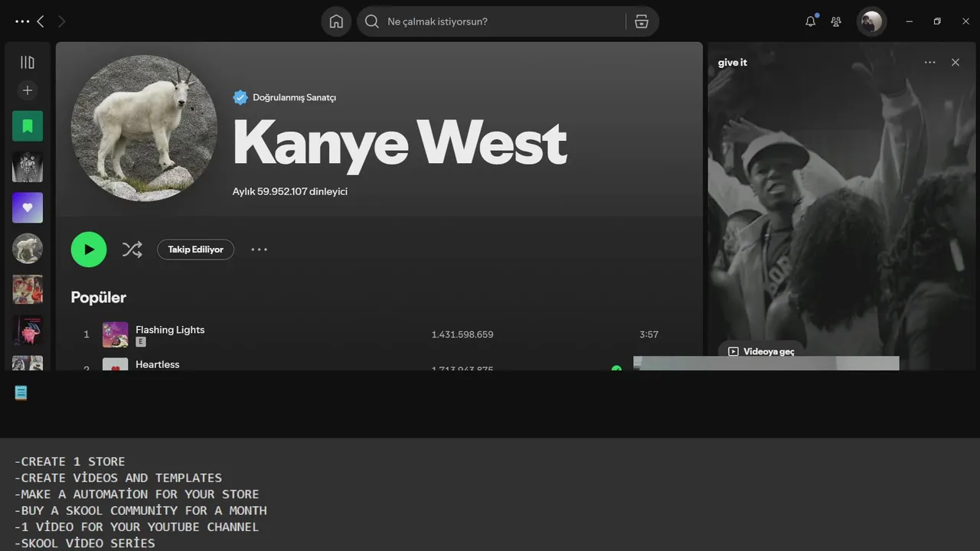
Task: Maximize or restore the Spotify window
Action: pyautogui.click(x=937, y=21)
